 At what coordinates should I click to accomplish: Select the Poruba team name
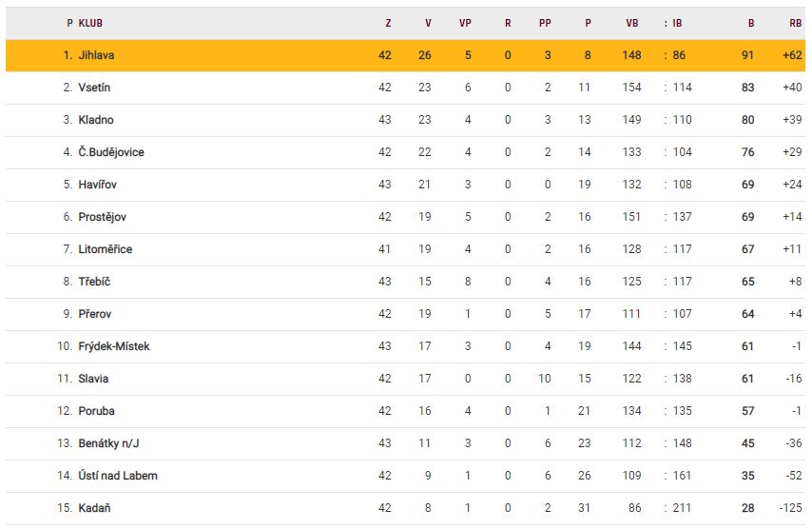click(x=95, y=411)
